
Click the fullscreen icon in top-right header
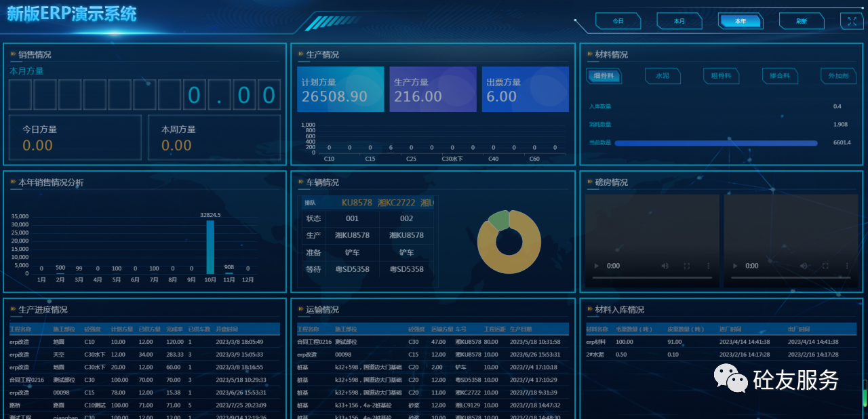[x=852, y=21]
